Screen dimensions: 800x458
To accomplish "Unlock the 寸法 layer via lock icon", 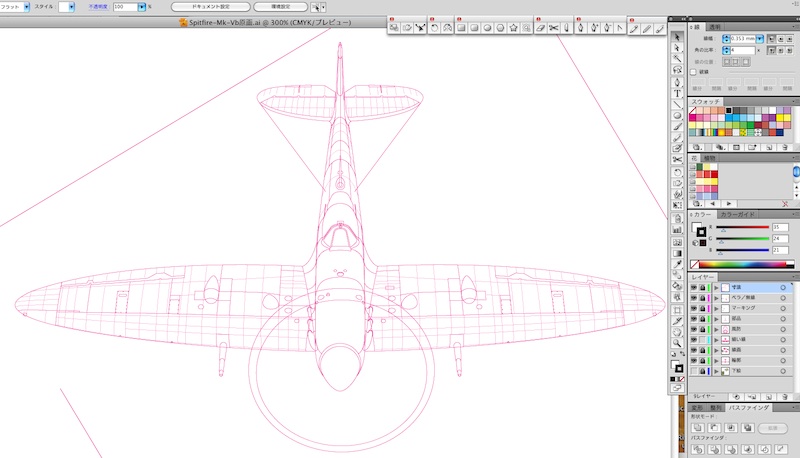I will tap(702, 287).
